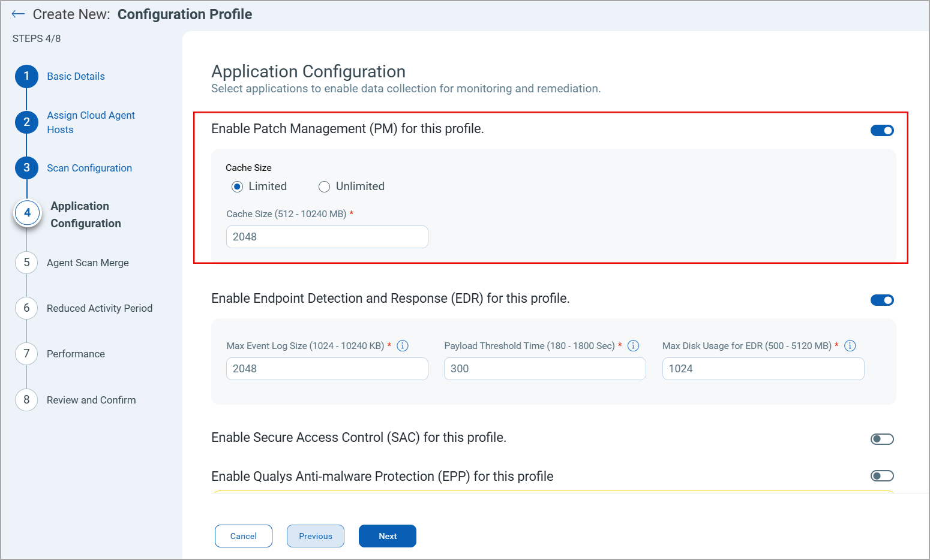Open the Payload Threshold Time info tooltip

(633, 345)
